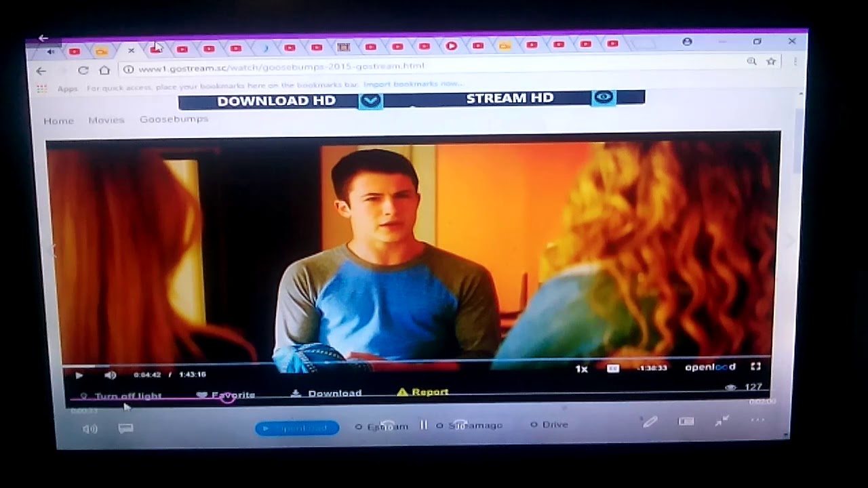Click the eye icon beside STREAM HD
868x488 pixels.
click(604, 98)
